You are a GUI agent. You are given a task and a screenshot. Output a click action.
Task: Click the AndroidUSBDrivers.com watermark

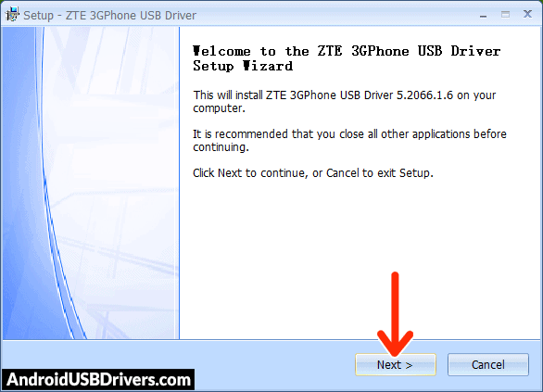coord(98,380)
